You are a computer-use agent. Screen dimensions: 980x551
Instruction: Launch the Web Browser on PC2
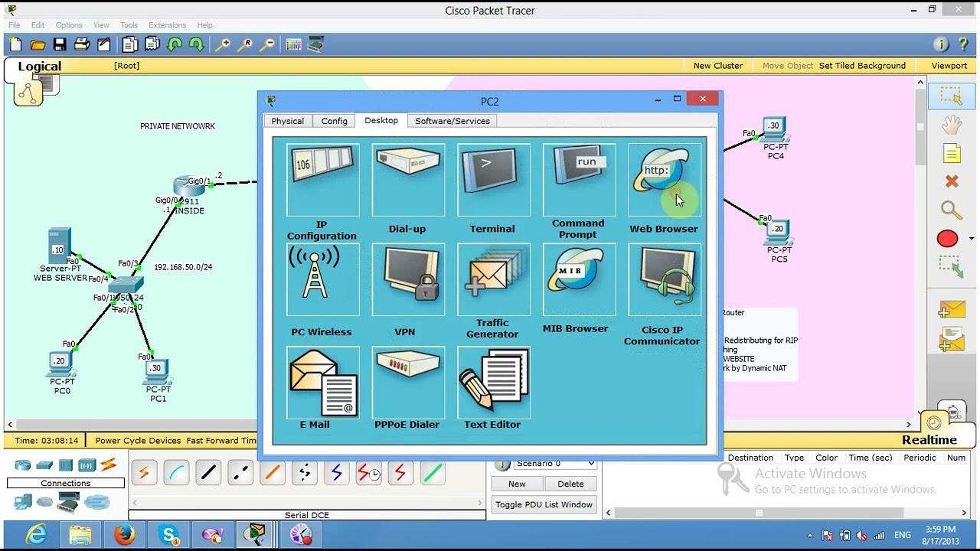[664, 181]
